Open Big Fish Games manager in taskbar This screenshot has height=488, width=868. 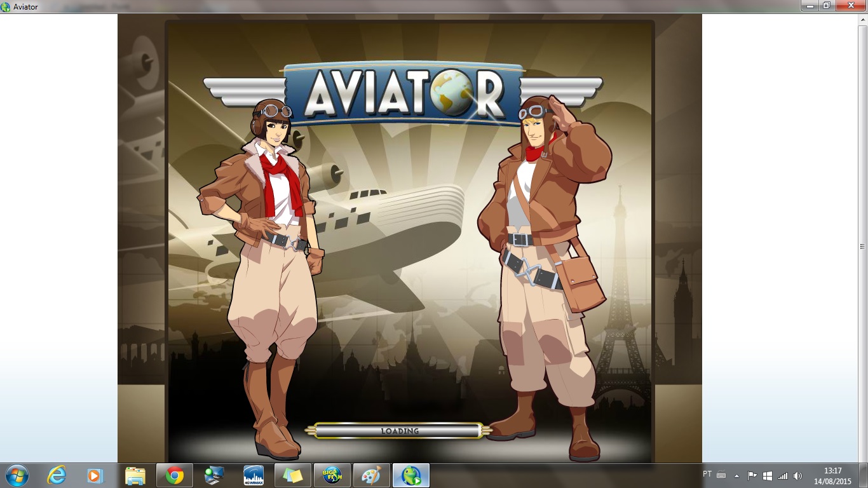click(332, 475)
